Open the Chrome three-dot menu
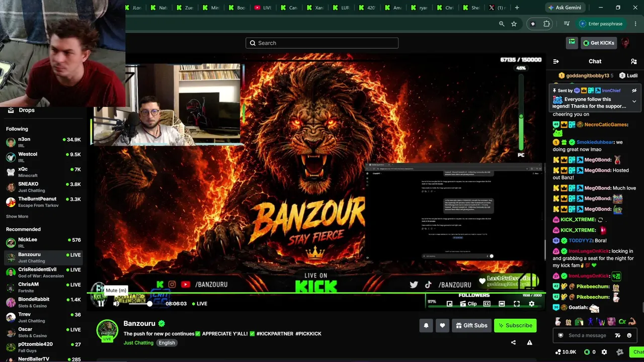The image size is (644, 362). (x=635, y=24)
